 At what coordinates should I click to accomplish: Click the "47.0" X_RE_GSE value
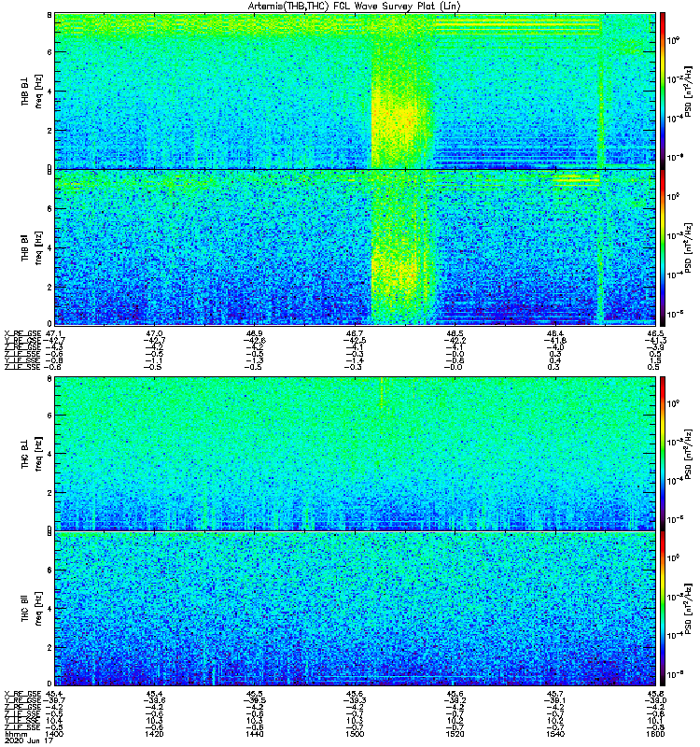(x=154, y=333)
